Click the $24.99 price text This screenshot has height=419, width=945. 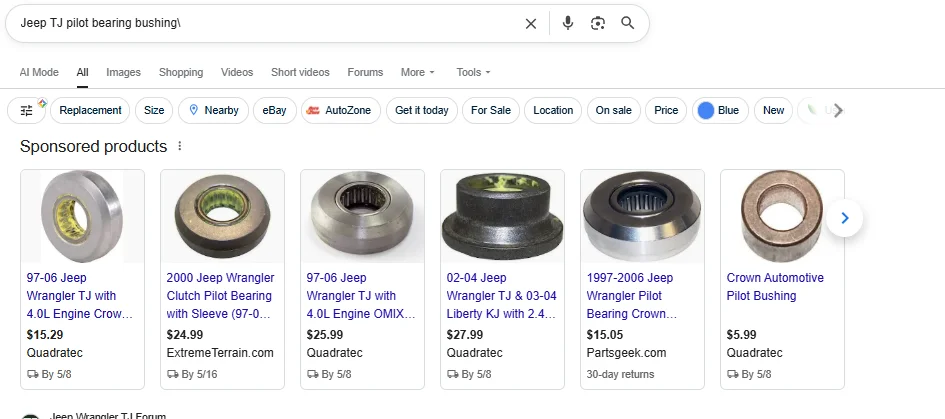click(x=184, y=335)
